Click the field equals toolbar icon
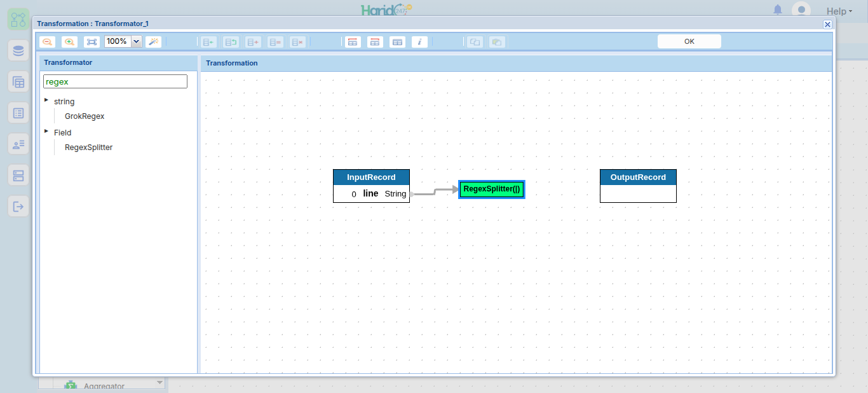Screen dimensions: 868x393 pyautogui.click(x=275, y=42)
